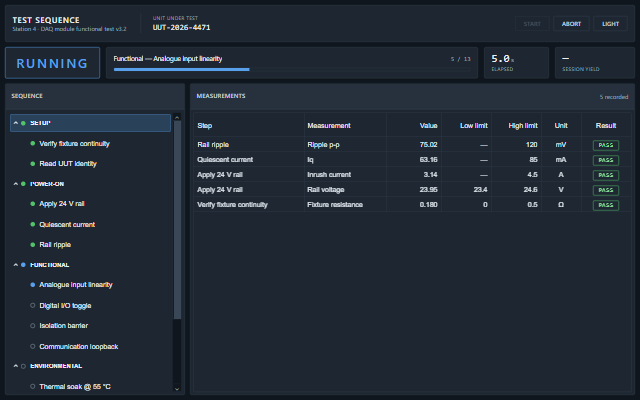Click blue status dot of Analogue input linearity

coord(33,285)
